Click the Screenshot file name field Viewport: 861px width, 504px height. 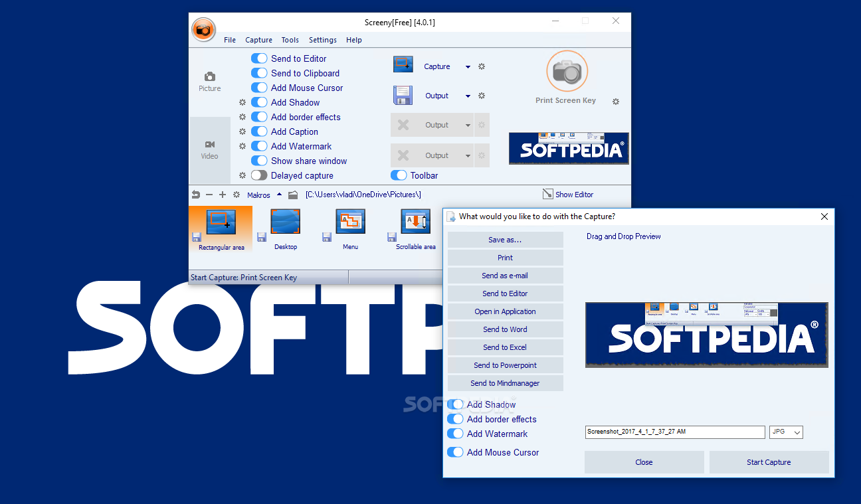click(675, 432)
